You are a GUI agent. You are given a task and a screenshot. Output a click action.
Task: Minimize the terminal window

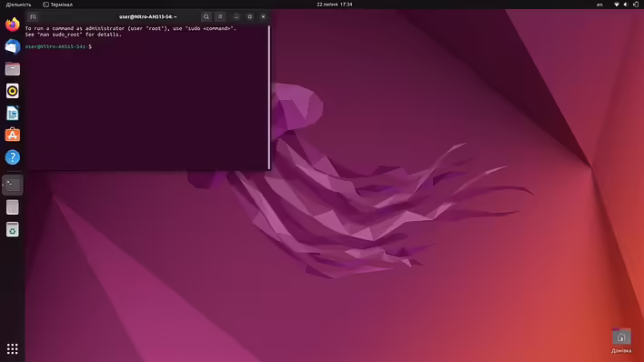tap(236, 17)
